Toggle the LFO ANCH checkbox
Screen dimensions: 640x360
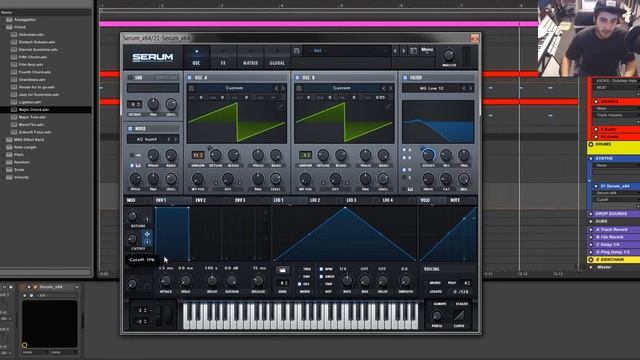[321, 276]
